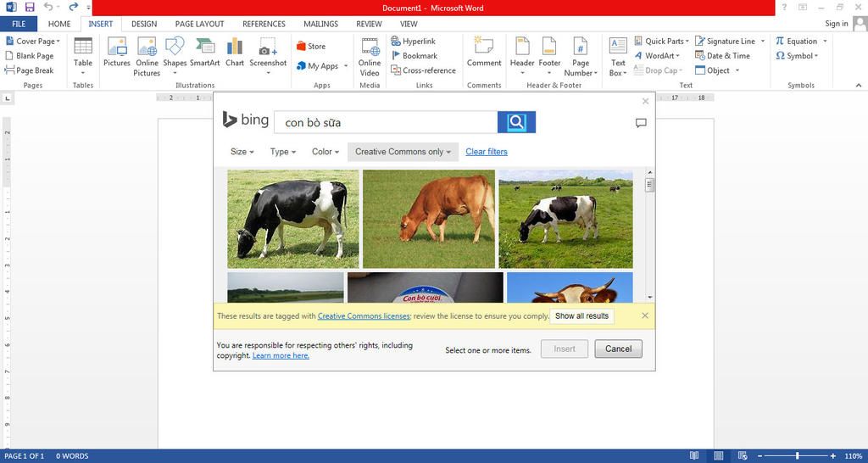Insert a Page Break
The image size is (868, 463).
pos(29,70)
